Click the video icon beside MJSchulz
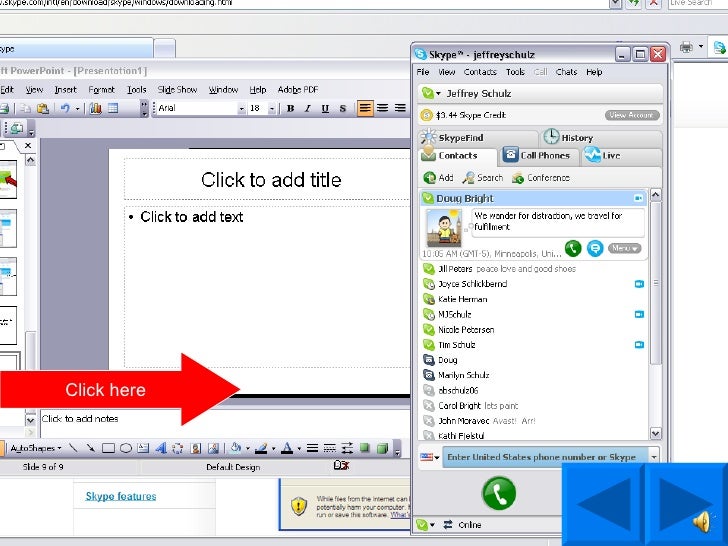Image resolution: width=728 pixels, height=546 pixels. pos(639,314)
